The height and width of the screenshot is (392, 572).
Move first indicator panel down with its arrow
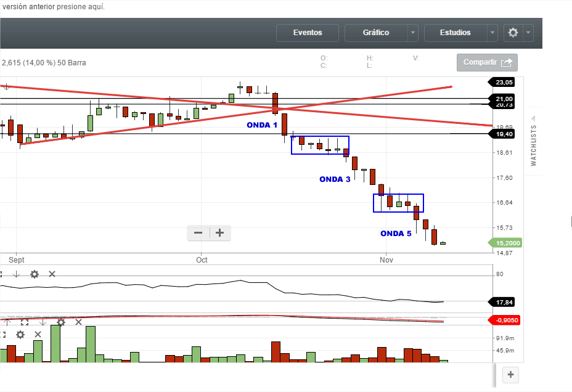click(x=16, y=274)
